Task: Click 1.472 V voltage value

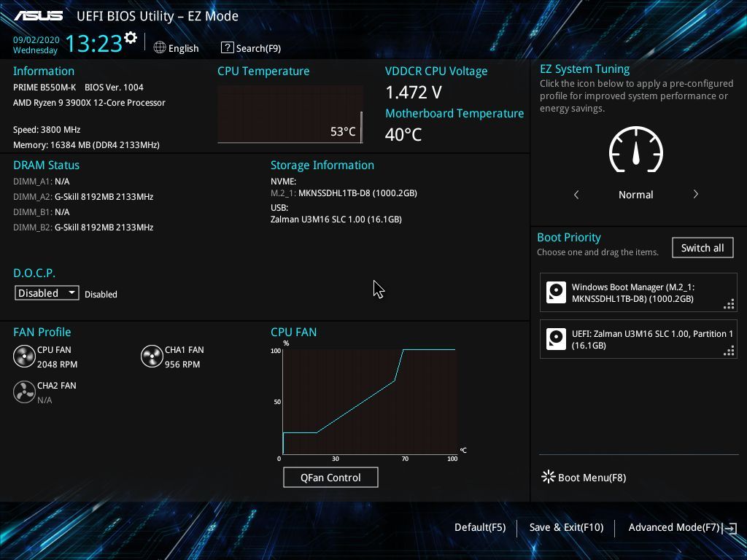Action: [414, 93]
